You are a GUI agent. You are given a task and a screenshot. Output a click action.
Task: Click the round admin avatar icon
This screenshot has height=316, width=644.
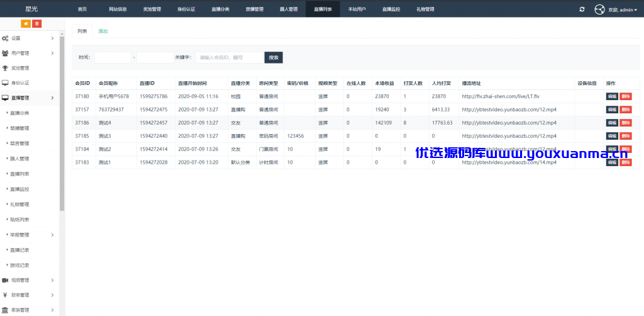coord(599,9)
